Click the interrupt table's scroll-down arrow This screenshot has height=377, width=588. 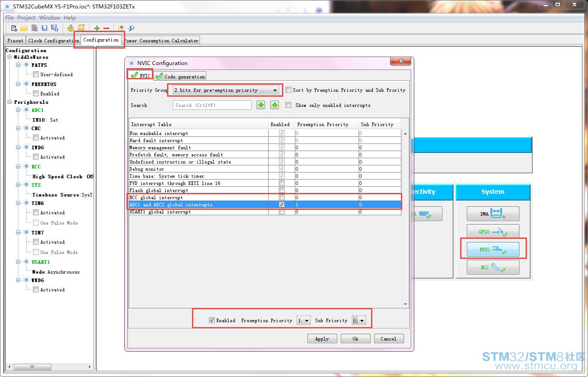pyautogui.click(x=405, y=304)
